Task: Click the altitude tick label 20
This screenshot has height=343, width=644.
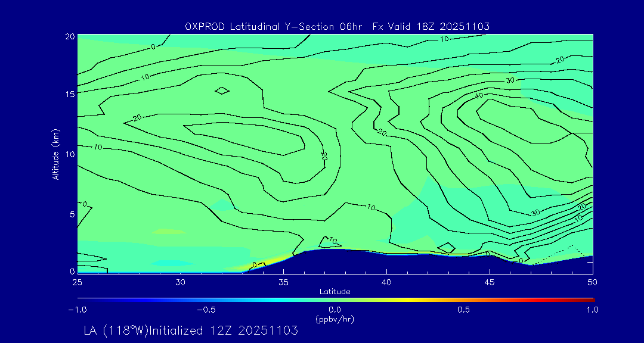Action: [69, 36]
